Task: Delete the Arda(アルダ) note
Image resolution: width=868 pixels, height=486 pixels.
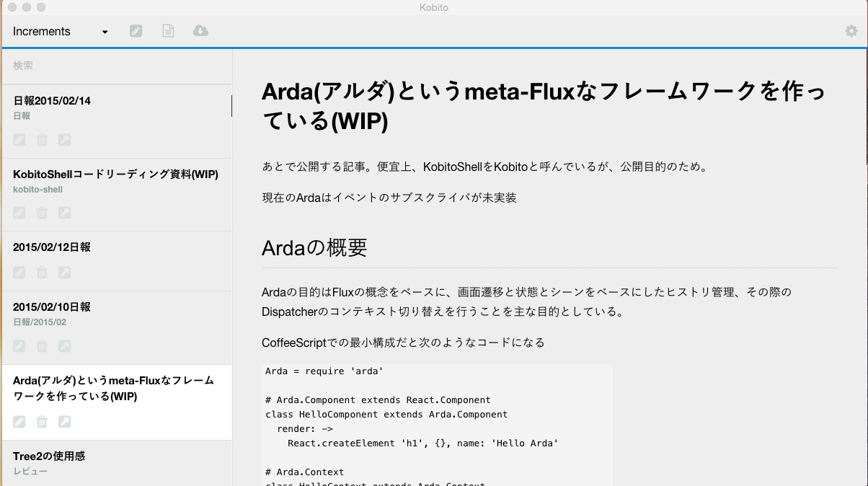Action: tap(42, 422)
